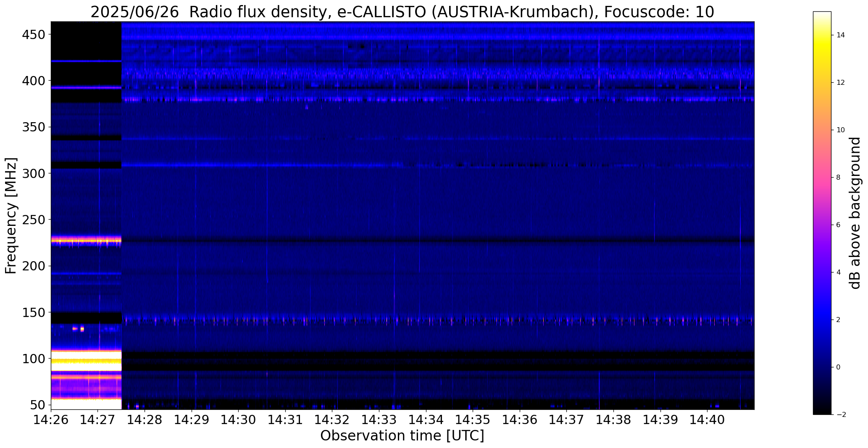Click the bright yellow 100 MHz band

[x=86, y=361]
